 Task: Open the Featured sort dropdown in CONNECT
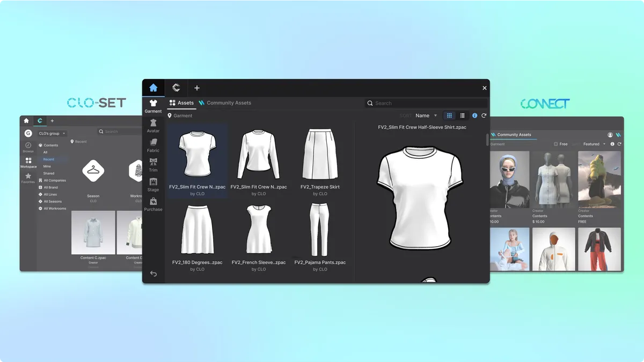point(594,144)
